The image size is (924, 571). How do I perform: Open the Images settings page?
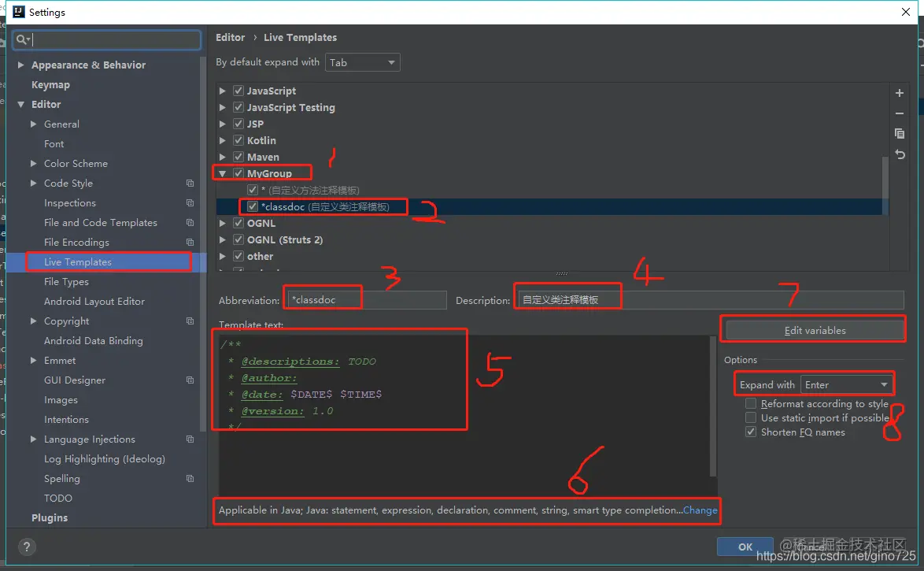pos(61,400)
